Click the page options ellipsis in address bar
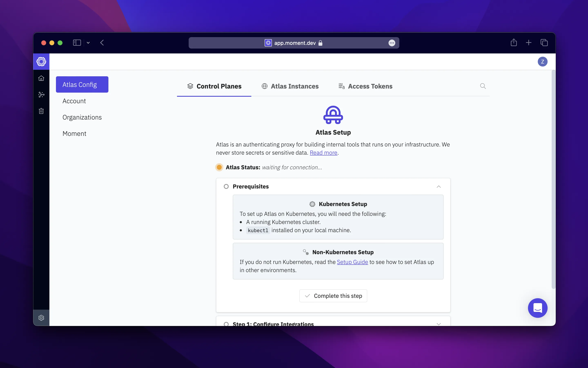 point(392,43)
